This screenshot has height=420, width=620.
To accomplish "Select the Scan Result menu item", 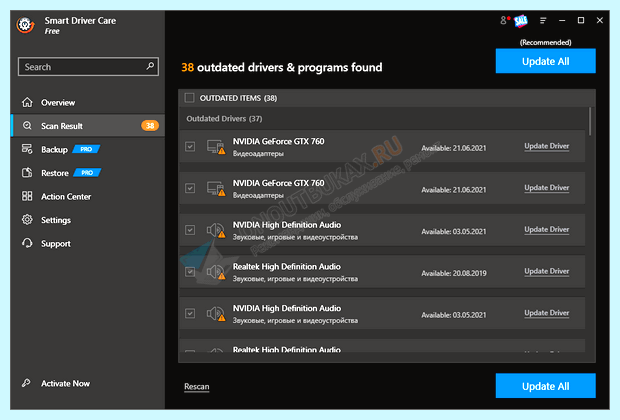I will (x=88, y=126).
